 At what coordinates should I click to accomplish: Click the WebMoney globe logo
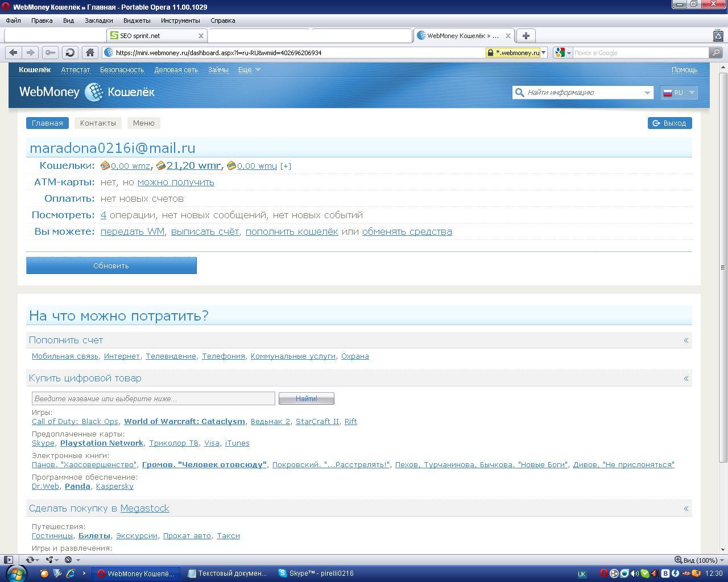[94, 92]
